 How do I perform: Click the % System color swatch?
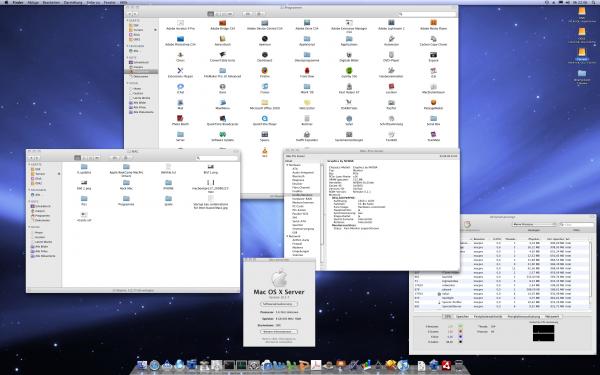click(x=460, y=331)
